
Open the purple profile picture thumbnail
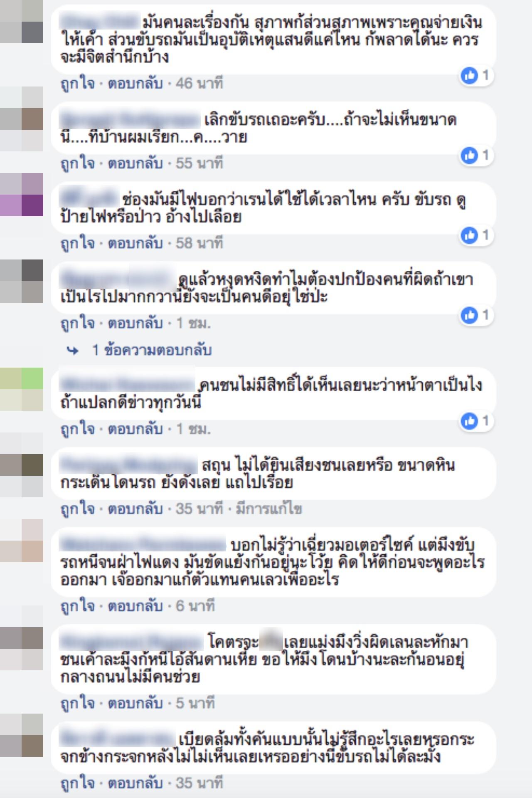(x=22, y=195)
